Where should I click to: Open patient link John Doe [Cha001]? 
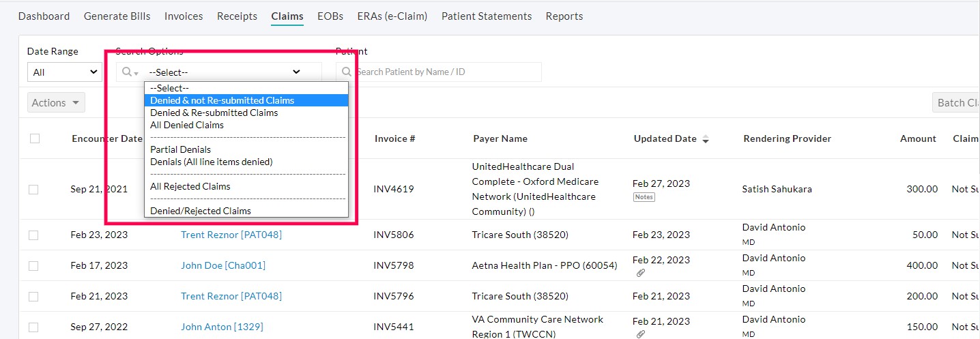pyautogui.click(x=223, y=265)
